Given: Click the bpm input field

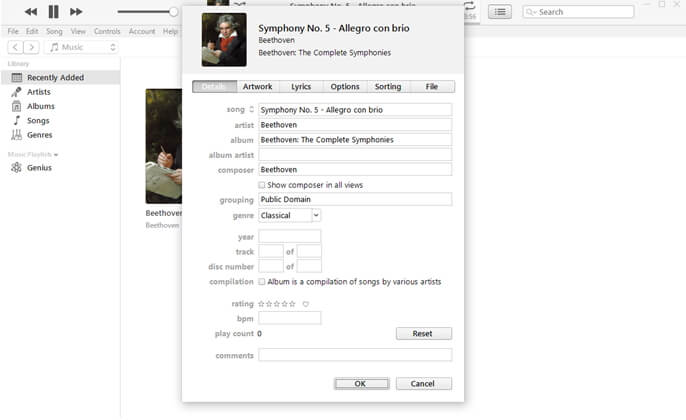Looking at the screenshot, I should pyautogui.click(x=290, y=318).
